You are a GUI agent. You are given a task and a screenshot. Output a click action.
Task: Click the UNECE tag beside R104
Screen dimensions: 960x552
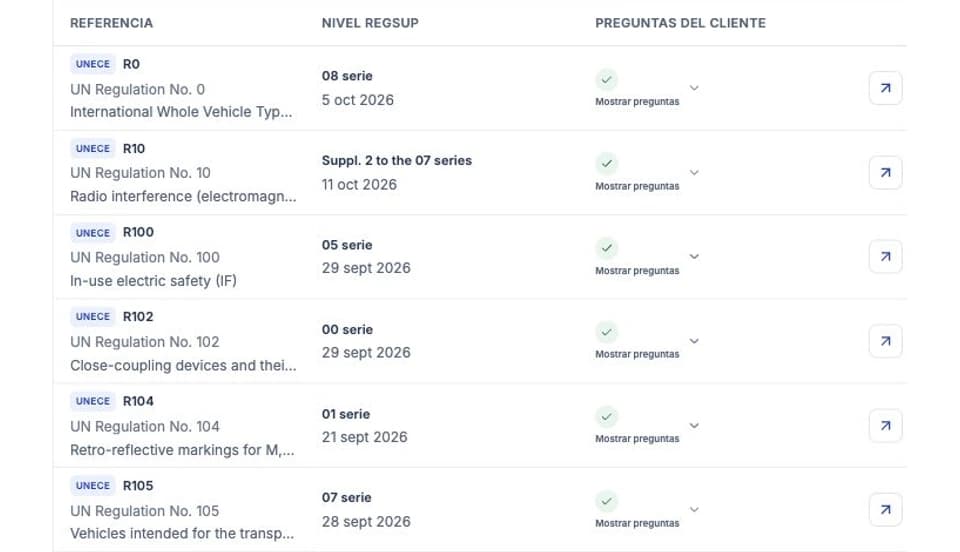click(x=92, y=401)
